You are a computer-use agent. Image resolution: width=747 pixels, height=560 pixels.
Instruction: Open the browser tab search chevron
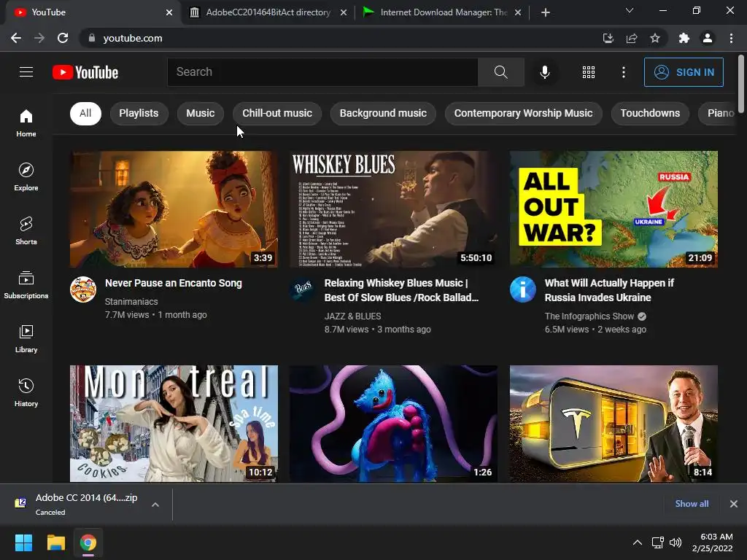pyautogui.click(x=630, y=10)
